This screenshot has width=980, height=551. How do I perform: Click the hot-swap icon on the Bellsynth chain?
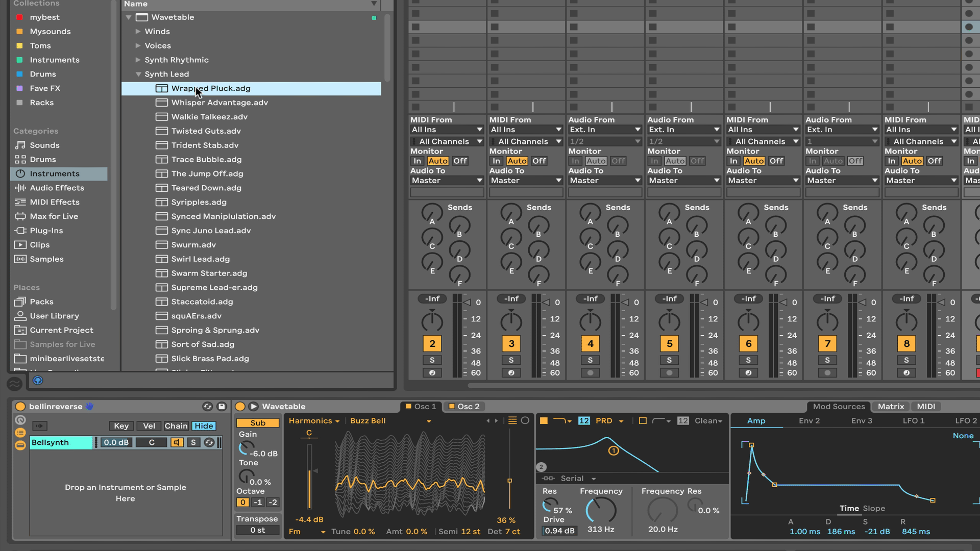click(x=209, y=443)
